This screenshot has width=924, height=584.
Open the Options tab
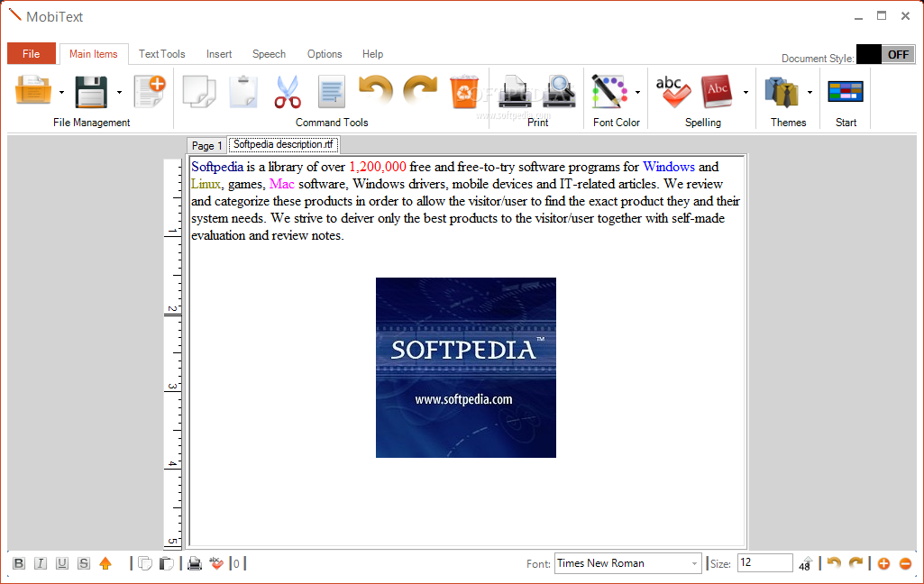pyautogui.click(x=325, y=54)
